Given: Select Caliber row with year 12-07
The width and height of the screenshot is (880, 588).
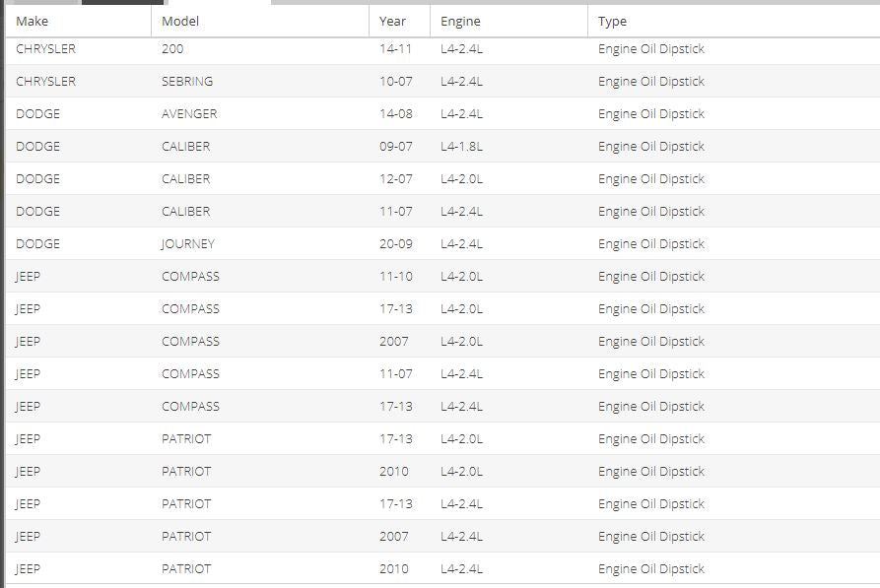Looking at the screenshot, I should click(442, 179).
